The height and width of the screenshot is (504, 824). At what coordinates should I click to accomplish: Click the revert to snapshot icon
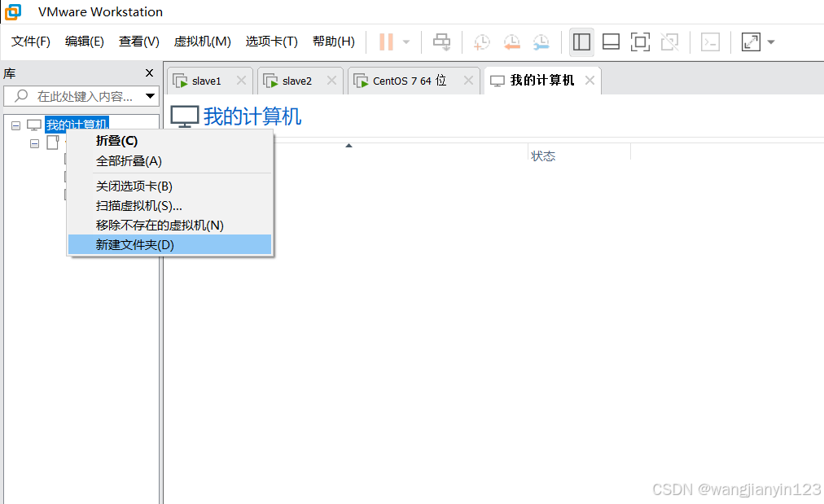(x=511, y=42)
